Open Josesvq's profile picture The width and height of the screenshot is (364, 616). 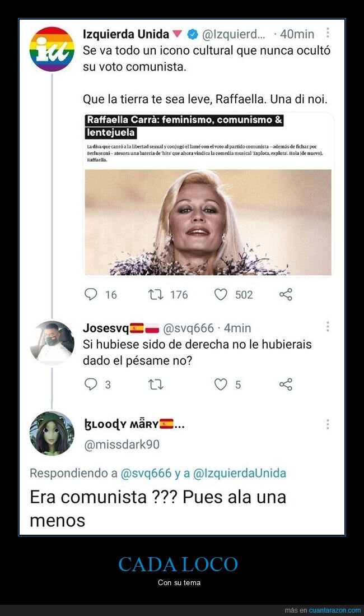[x=52, y=342]
